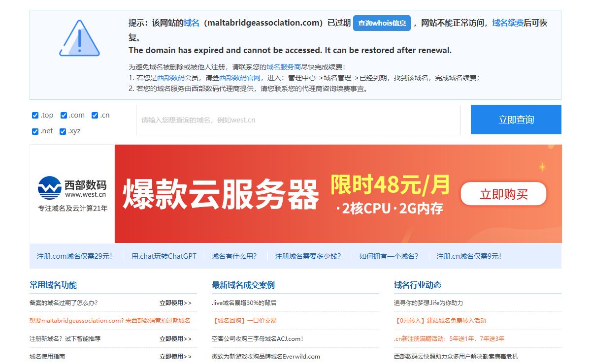Toggle the .cn domain checkbox
Viewport: 591px width, 364px height.
(95, 115)
